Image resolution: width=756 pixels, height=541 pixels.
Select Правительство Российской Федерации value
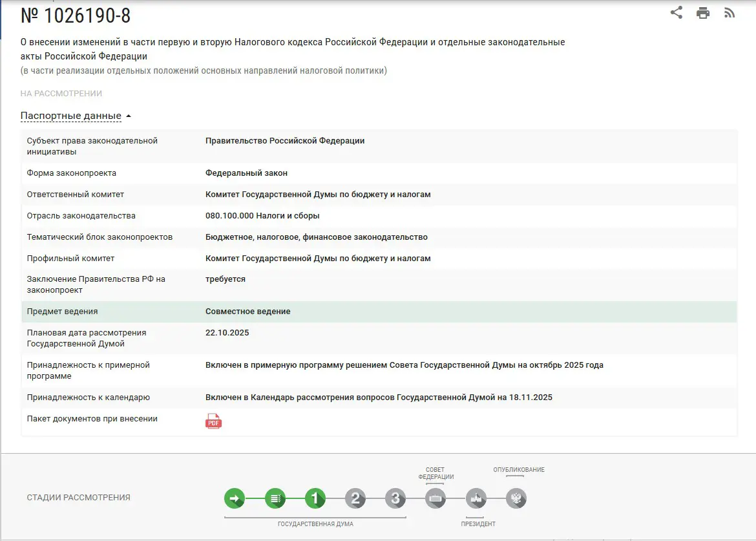click(285, 141)
